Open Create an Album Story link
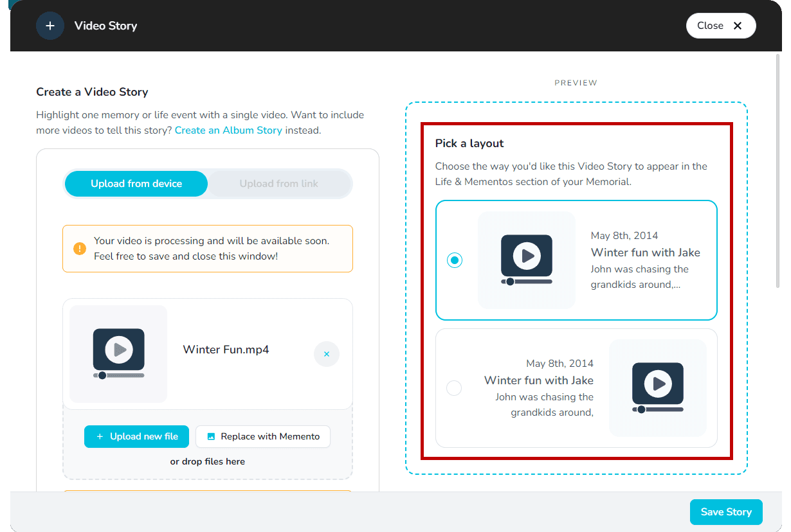Viewport: 791px width, 532px height. coord(229,130)
